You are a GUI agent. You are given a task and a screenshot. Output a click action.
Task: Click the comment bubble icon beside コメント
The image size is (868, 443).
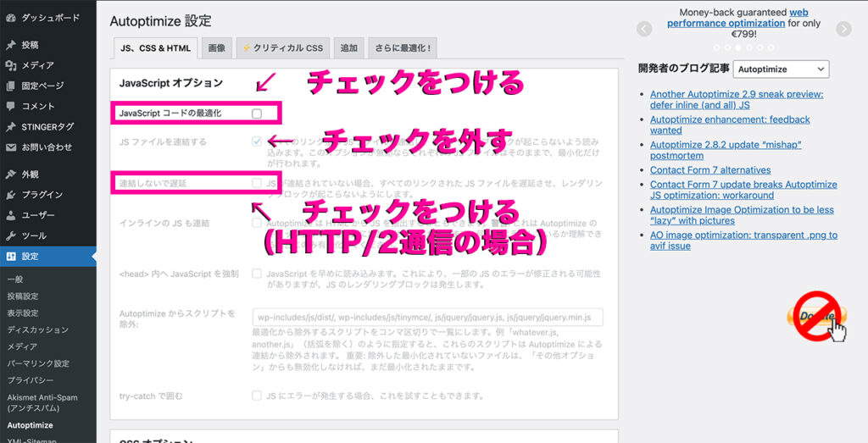10,106
